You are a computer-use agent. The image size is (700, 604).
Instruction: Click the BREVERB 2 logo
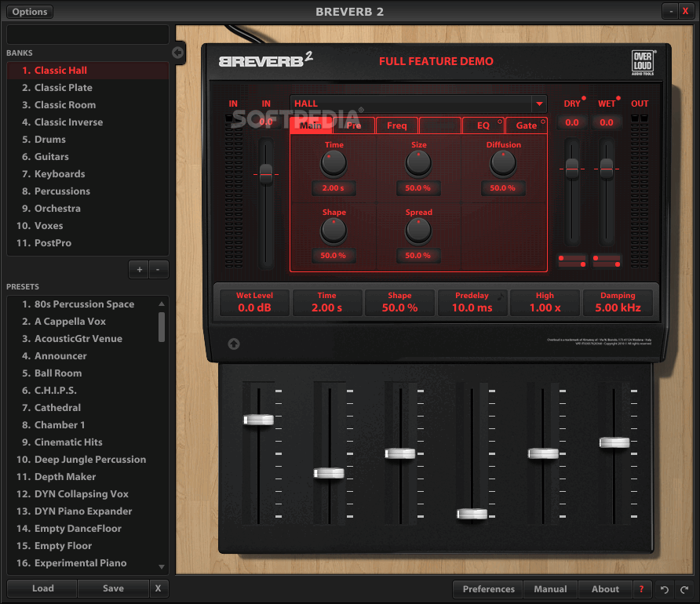[265, 60]
